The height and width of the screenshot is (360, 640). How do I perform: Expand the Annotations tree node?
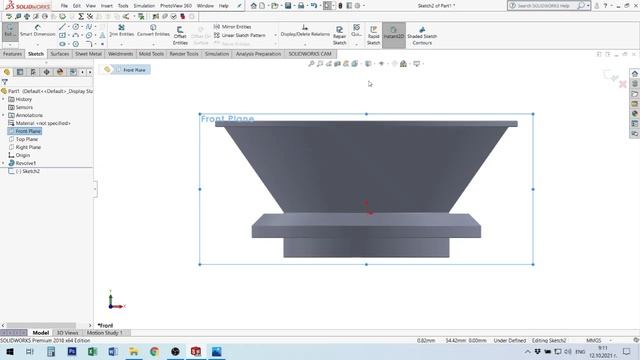coord(3,115)
